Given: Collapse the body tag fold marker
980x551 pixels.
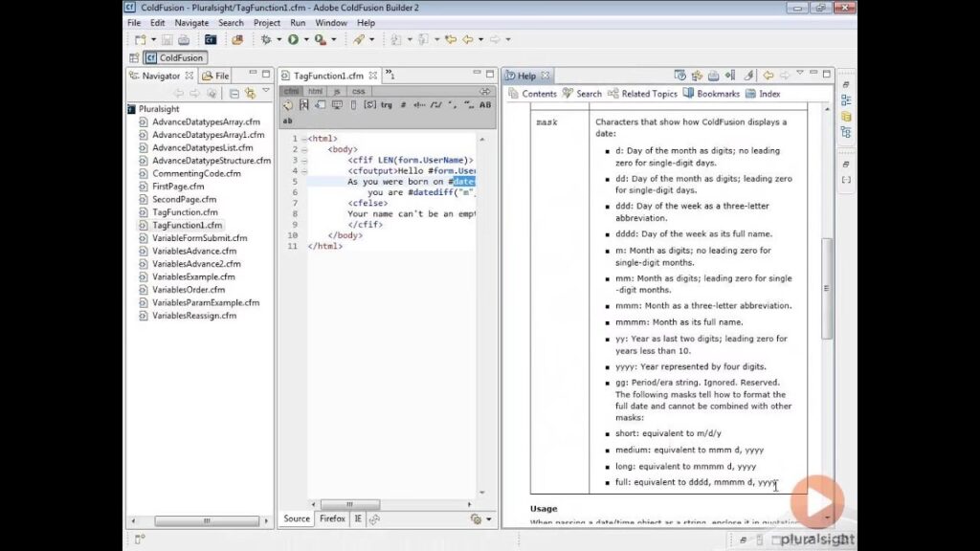Looking at the screenshot, I should [x=304, y=150].
